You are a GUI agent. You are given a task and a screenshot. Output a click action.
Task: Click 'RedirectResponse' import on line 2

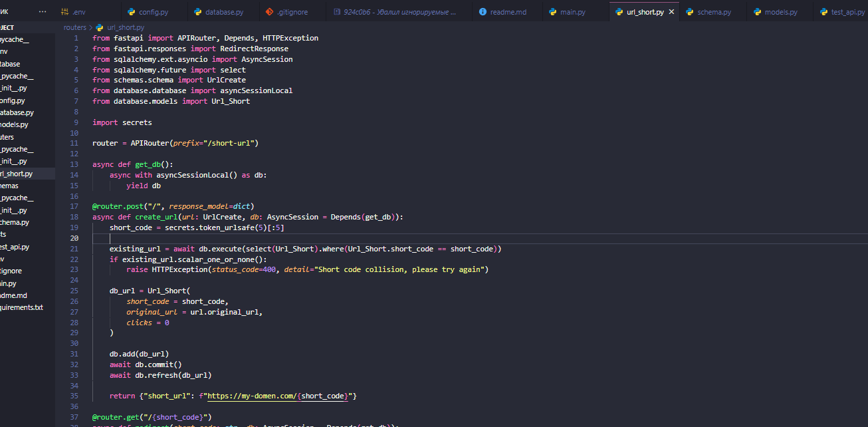pos(254,49)
